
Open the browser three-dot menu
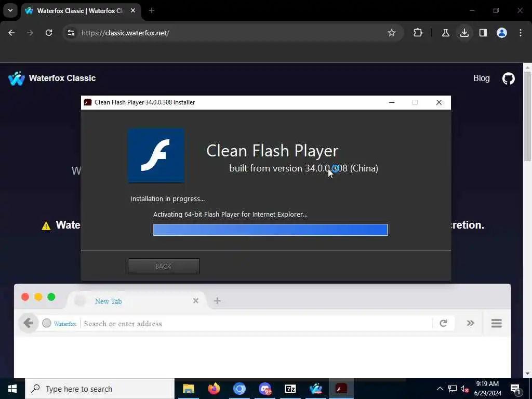(x=521, y=33)
